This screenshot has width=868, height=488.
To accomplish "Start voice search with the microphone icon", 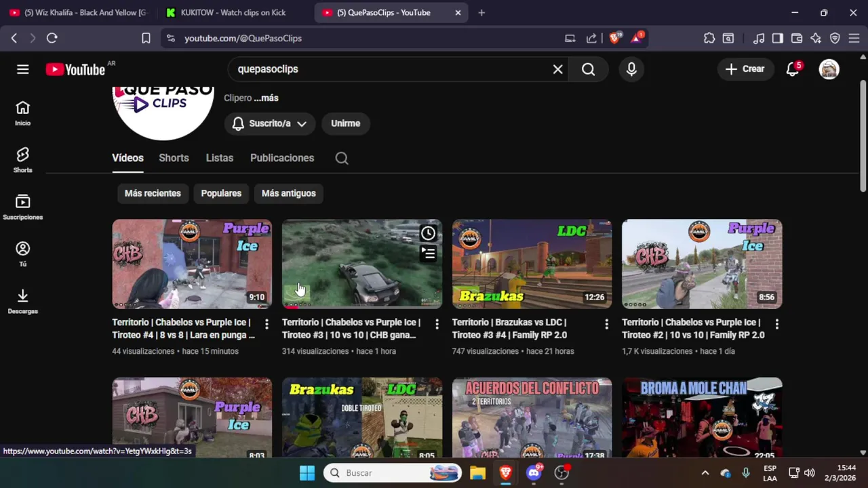I will 631,69.
